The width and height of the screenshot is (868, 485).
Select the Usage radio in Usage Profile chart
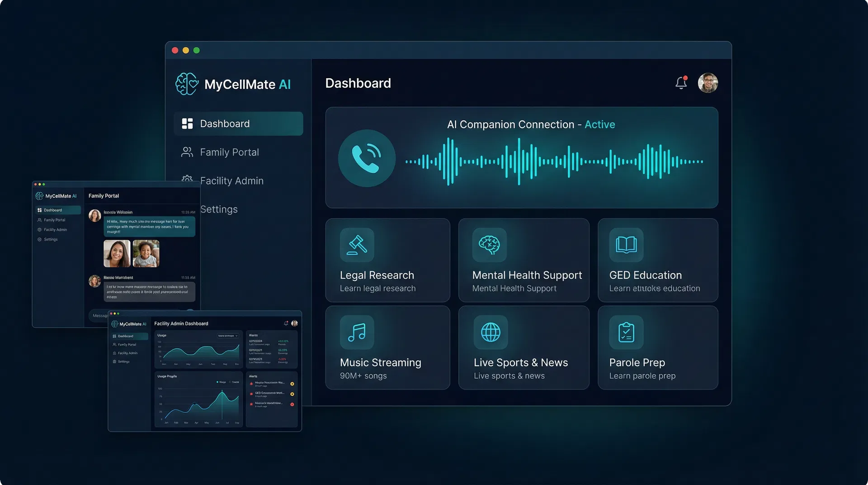217,382
